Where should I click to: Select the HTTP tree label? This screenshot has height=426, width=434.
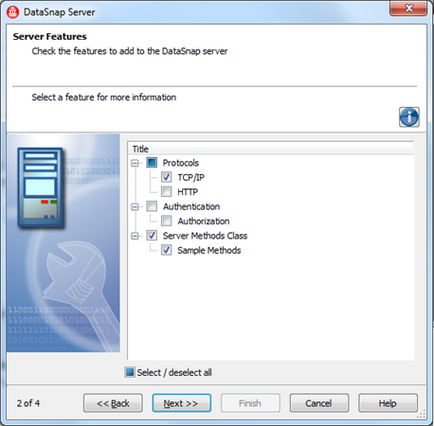click(x=187, y=192)
